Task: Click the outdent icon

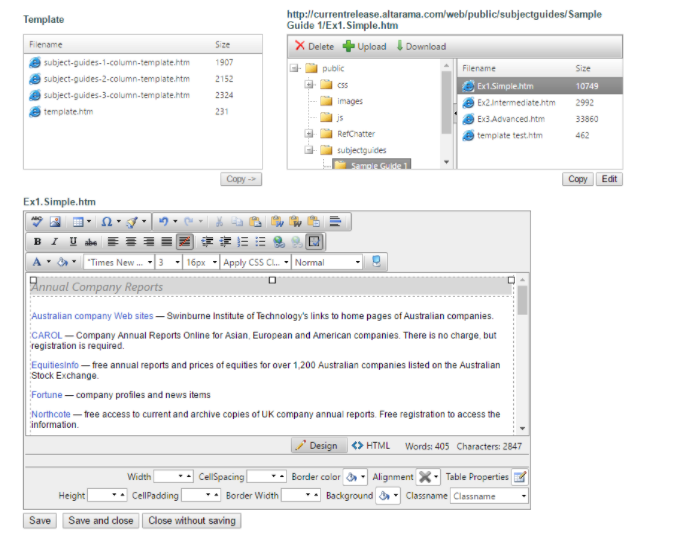Action: click(x=225, y=242)
